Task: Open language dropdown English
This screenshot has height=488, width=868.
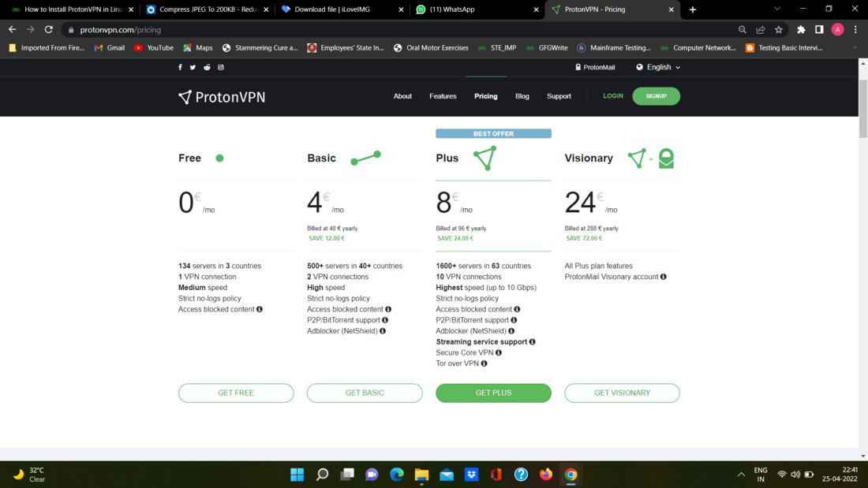Action: coord(658,67)
